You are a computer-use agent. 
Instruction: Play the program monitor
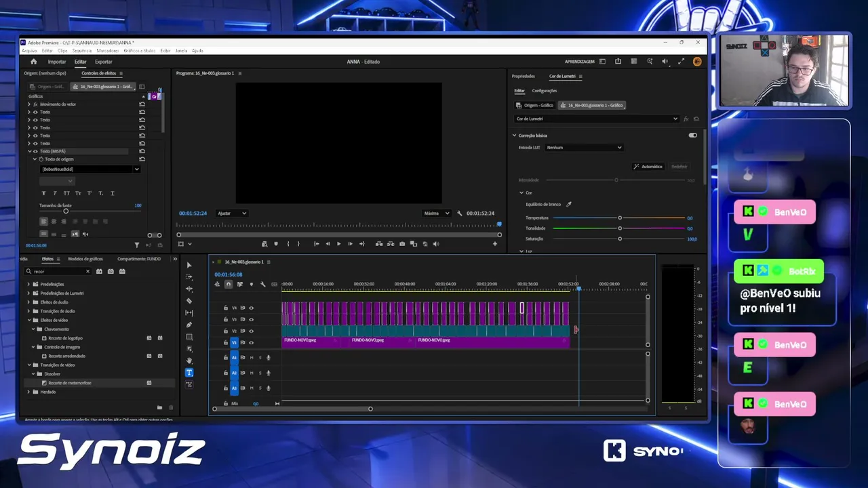pyautogui.click(x=339, y=244)
